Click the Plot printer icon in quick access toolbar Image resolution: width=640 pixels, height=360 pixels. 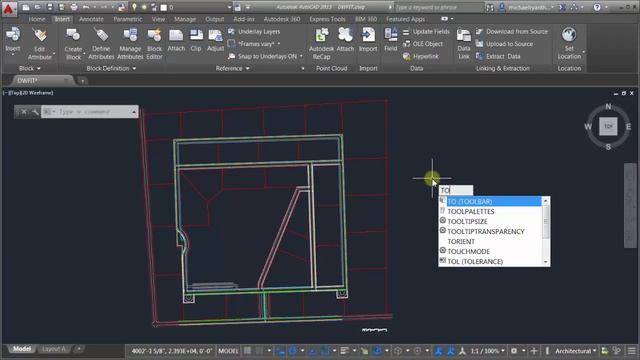point(74,7)
